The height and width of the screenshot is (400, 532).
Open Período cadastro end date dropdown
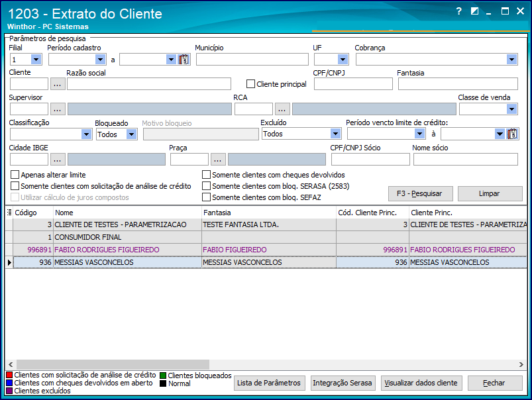172,60
